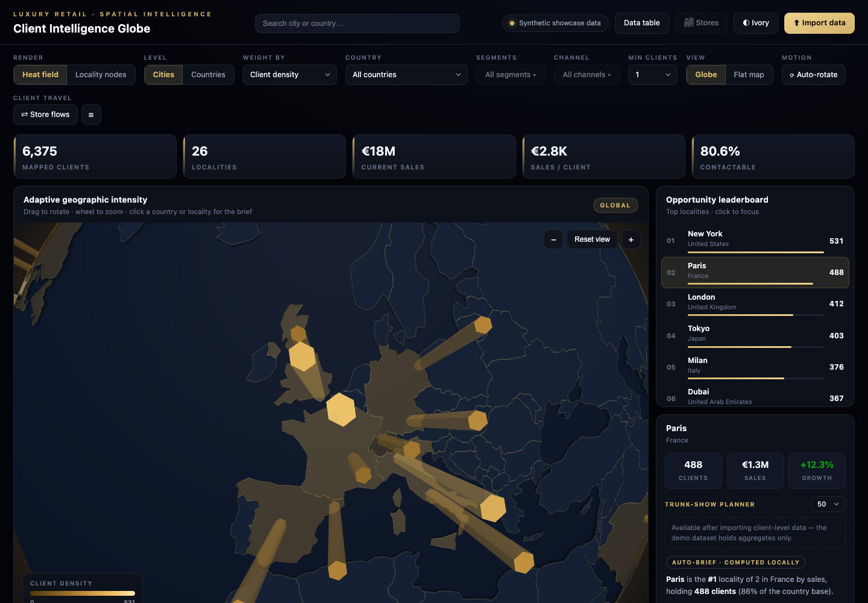
Task: Focus Tokyo in the leaderboard
Action: tap(755, 335)
